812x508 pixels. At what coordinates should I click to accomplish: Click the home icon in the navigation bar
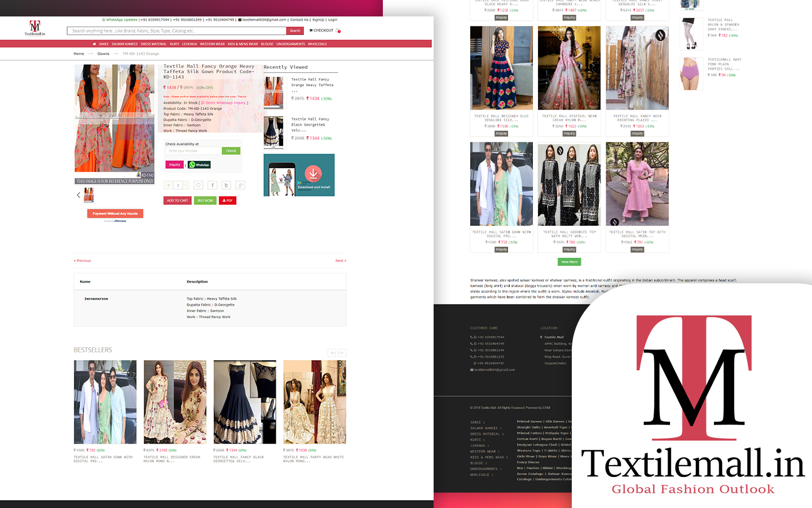pos(94,44)
